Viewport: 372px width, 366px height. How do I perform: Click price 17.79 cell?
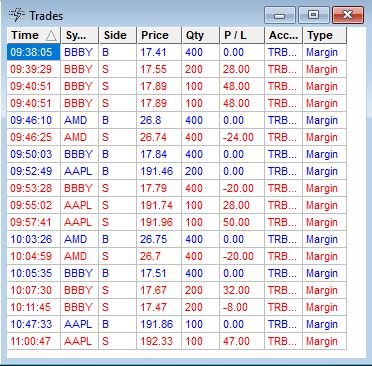pos(159,188)
